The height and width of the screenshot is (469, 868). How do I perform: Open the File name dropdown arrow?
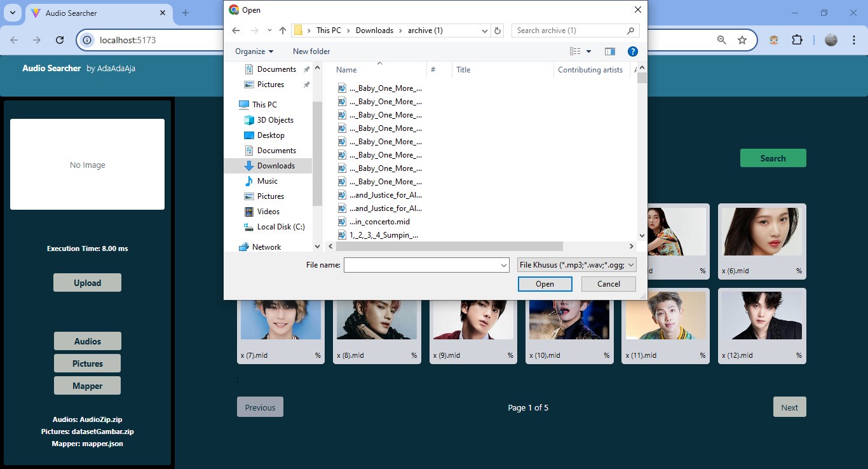click(x=504, y=266)
